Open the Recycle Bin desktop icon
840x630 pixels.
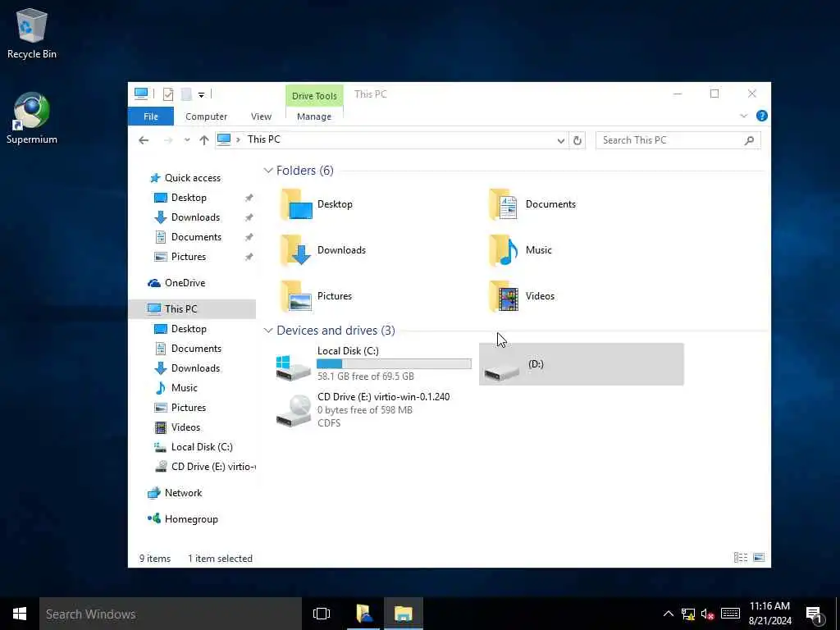click(32, 33)
